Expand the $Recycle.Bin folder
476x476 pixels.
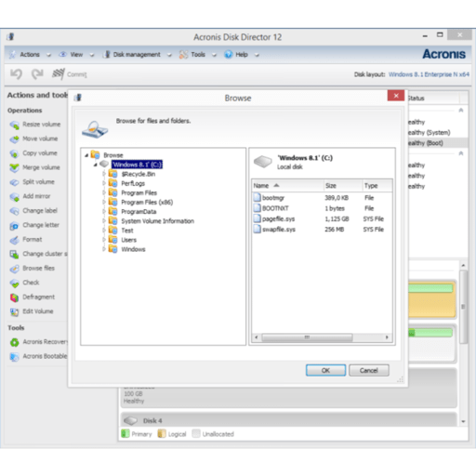(104, 174)
